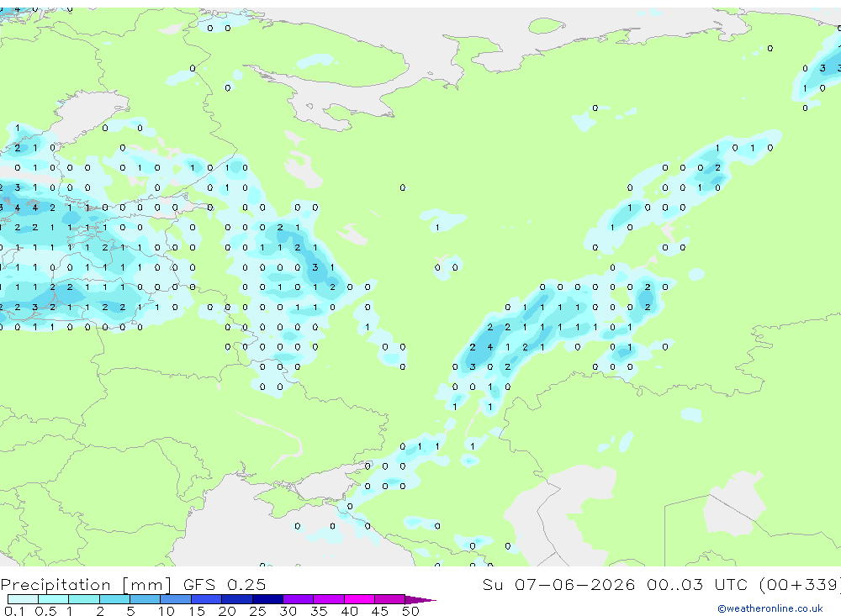Click the '35' legend scale label
841x616 pixels.
pos(319,611)
